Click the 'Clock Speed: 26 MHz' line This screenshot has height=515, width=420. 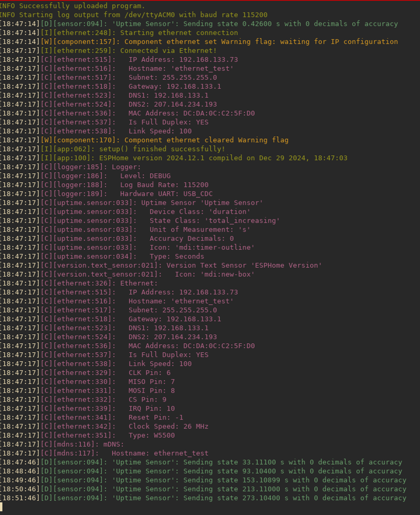pos(104,426)
